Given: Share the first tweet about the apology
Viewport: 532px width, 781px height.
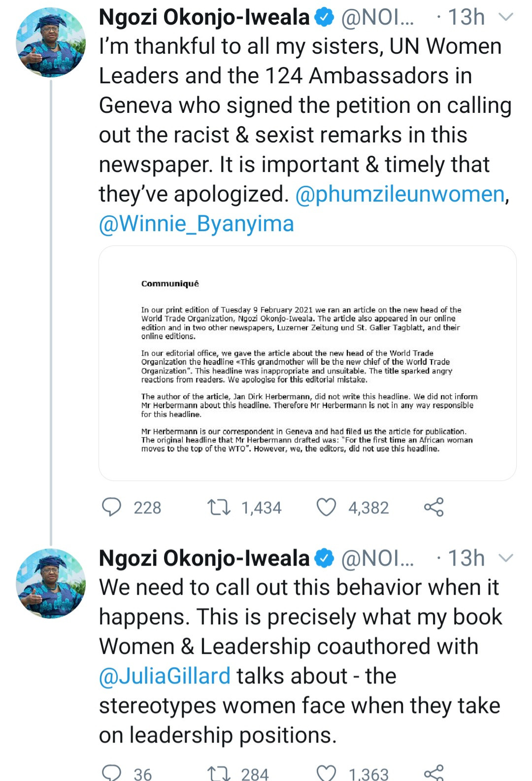Looking at the screenshot, I should [433, 507].
